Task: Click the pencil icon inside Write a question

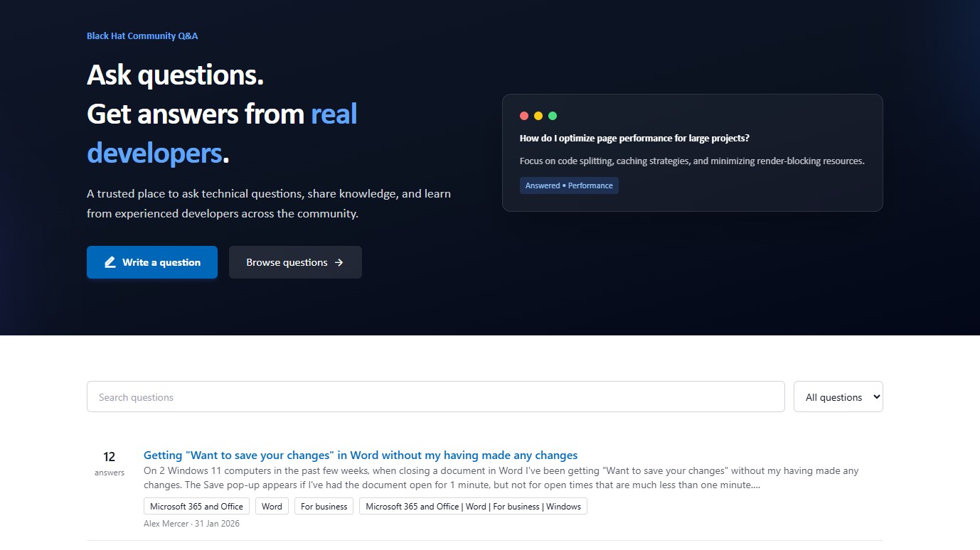Action: (109, 261)
